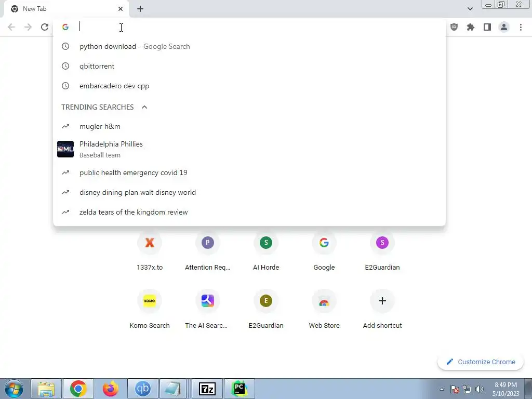Open the profile avatar menu
Image resolution: width=532 pixels, height=399 pixels.
click(504, 27)
